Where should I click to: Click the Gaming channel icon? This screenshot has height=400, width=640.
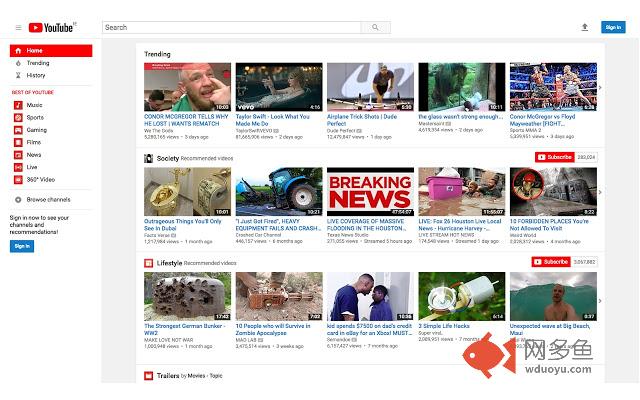pyautogui.click(x=18, y=130)
